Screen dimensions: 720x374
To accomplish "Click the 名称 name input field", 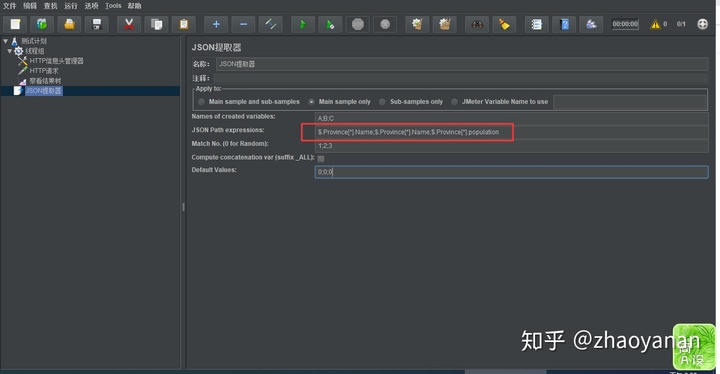I will [461, 64].
